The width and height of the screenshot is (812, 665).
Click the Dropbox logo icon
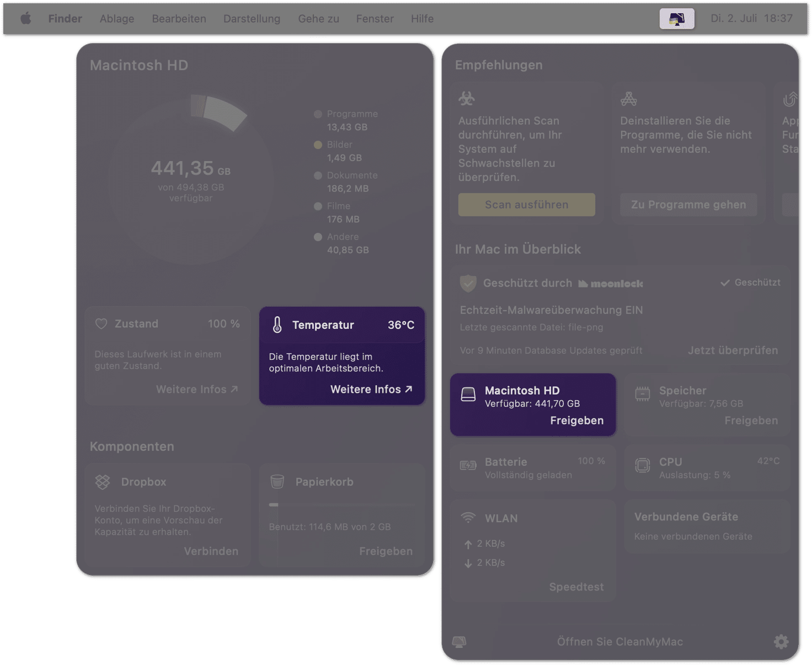coord(103,482)
